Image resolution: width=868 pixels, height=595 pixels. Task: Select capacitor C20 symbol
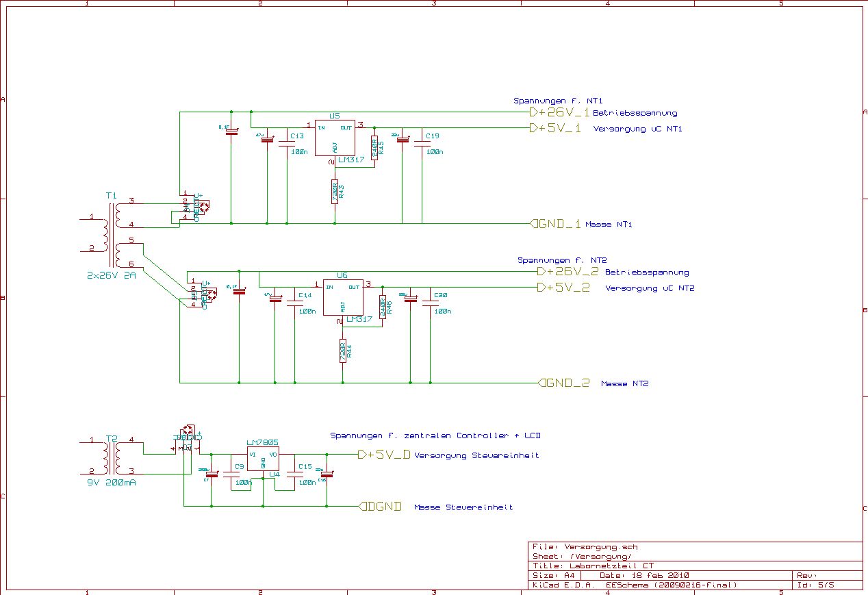[x=430, y=303]
